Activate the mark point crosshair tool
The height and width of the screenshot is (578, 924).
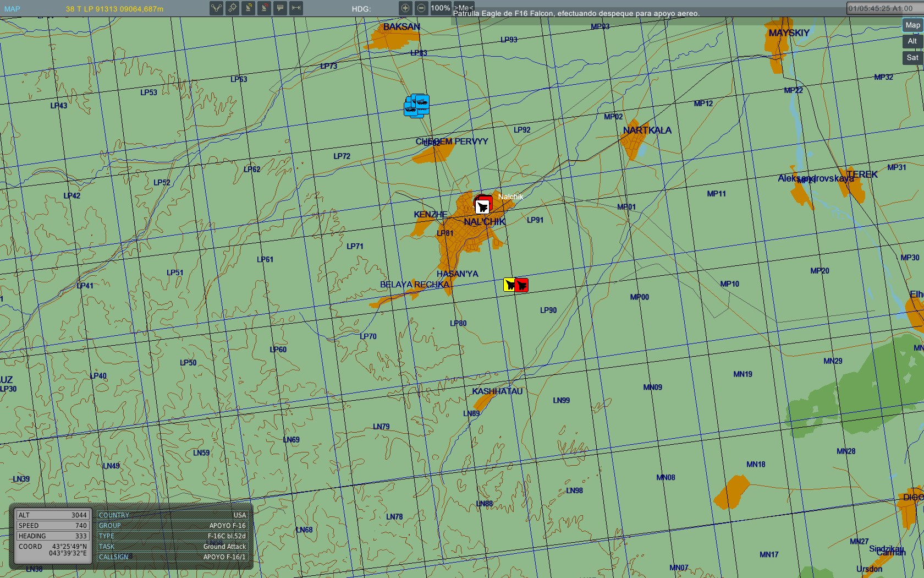(233, 8)
